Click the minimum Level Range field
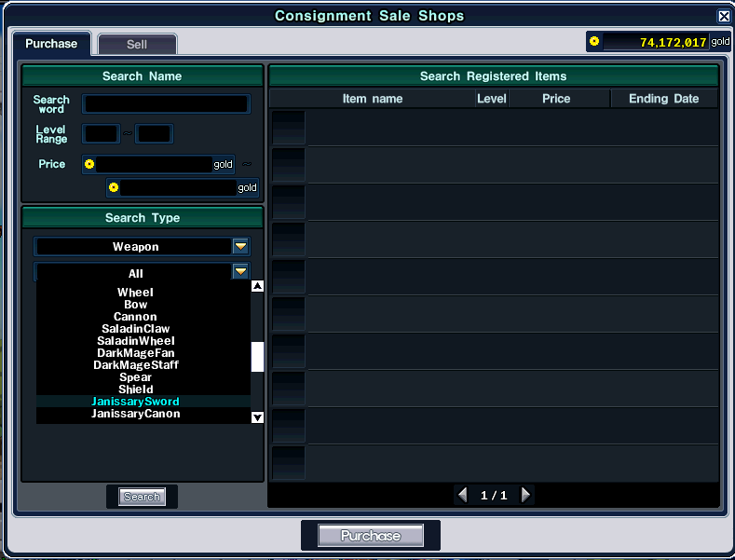The height and width of the screenshot is (560, 735). (102, 134)
